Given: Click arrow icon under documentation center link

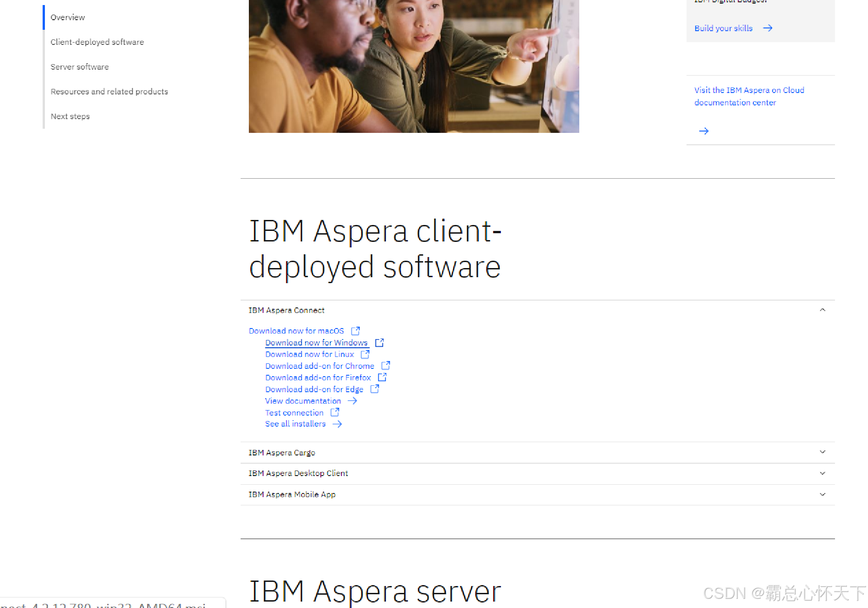Looking at the screenshot, I should (x=704, y=131).
